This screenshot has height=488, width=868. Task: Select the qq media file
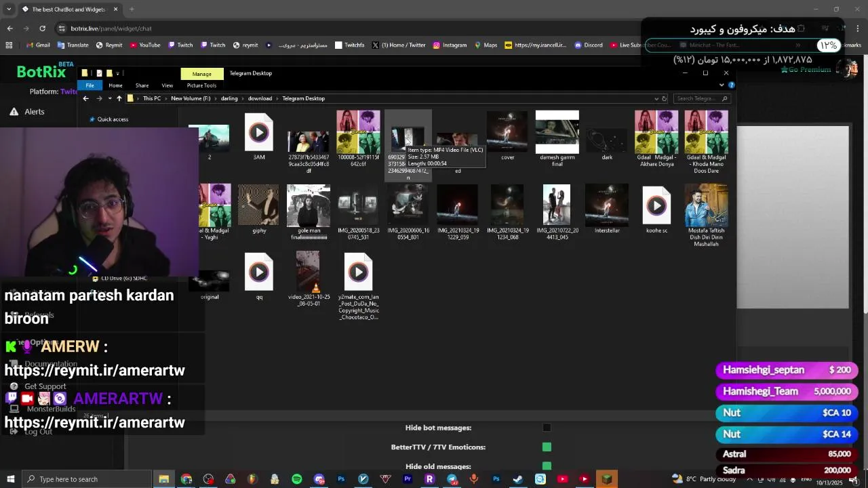pos(258,277)
